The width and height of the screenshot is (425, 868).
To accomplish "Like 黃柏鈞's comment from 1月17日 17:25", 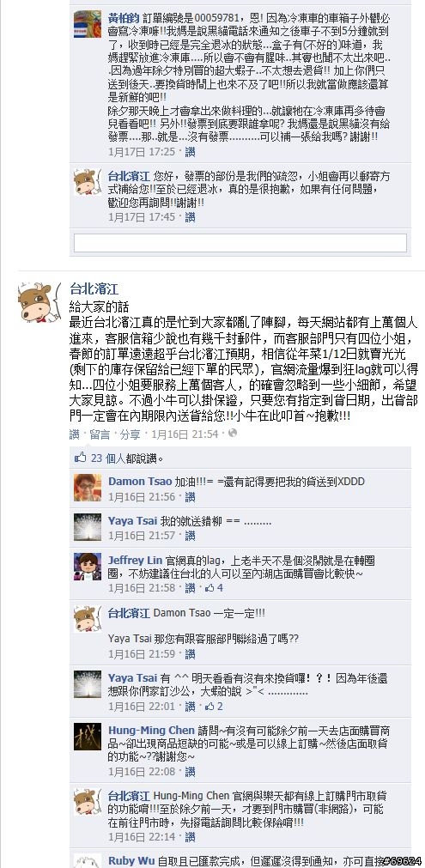I will pos(190,152).
